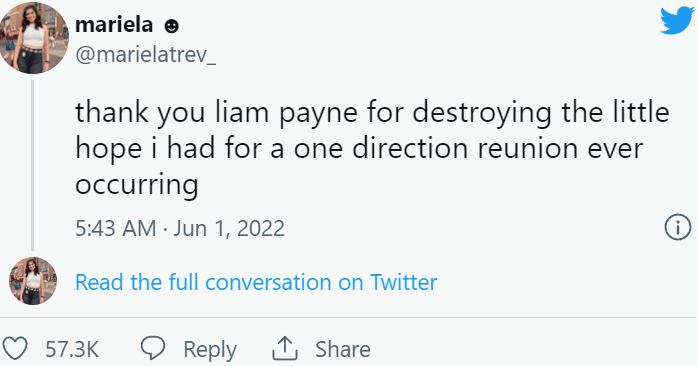This screenshot has height=366, width=698.
Task: Visit the @marielatrev_ handle
Action: tap(146, 55)
